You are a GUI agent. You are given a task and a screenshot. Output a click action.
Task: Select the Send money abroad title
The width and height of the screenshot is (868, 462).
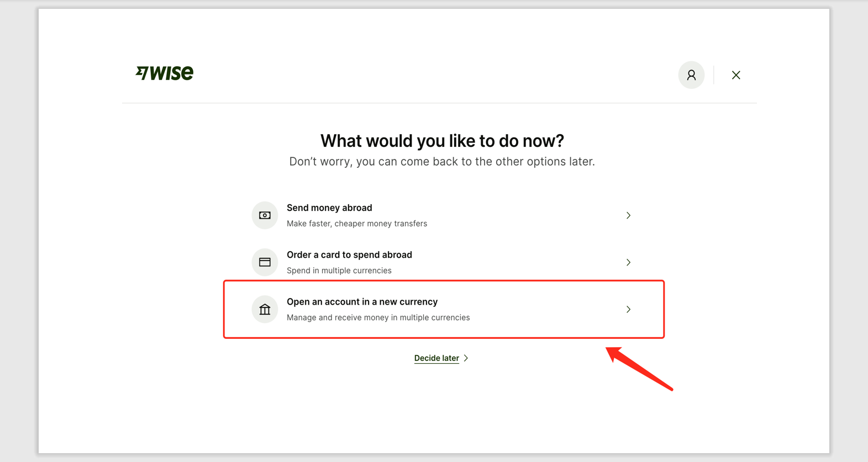329,208
